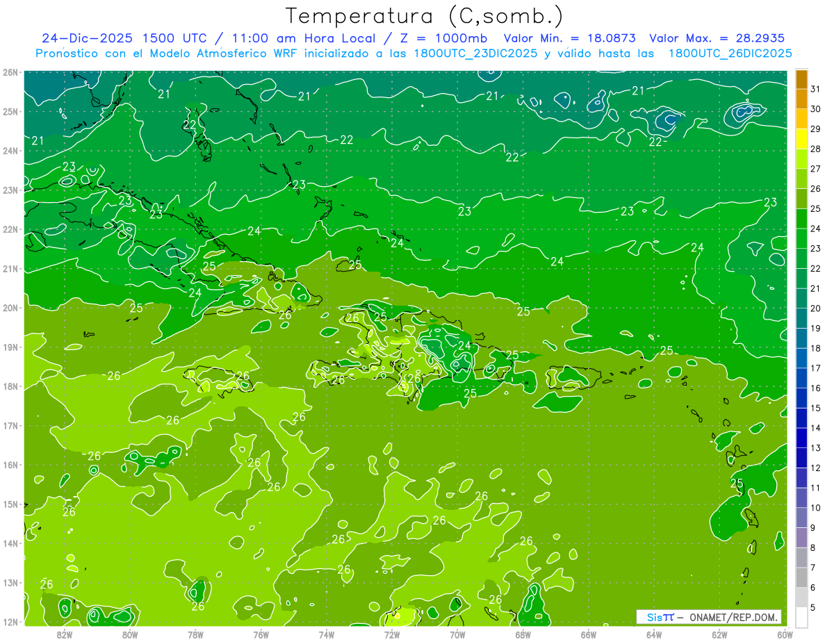Click the 15N latitude axis label
The image size is (834, 644).
[10, 504]
